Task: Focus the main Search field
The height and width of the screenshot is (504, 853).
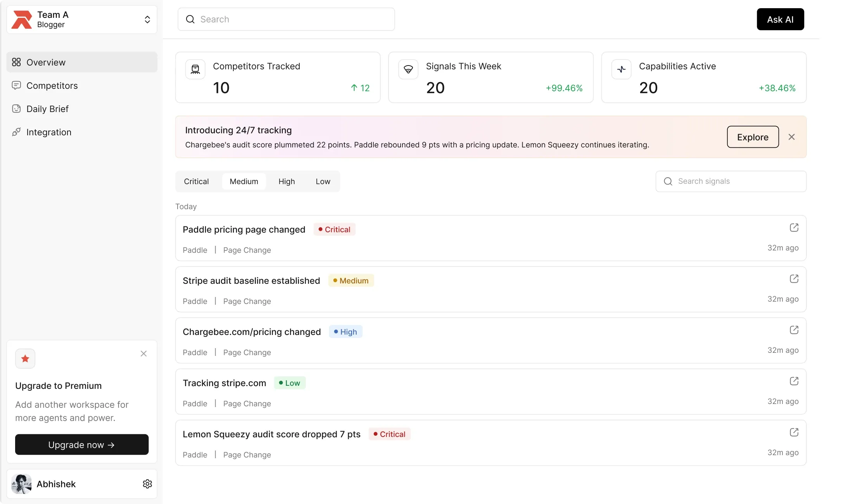Action: [x=286, y=19]
